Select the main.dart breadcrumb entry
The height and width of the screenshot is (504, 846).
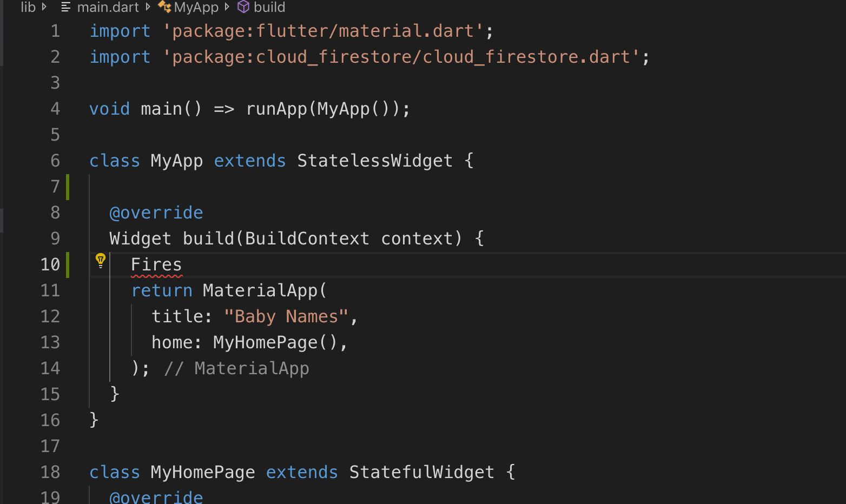click(108, 8)
